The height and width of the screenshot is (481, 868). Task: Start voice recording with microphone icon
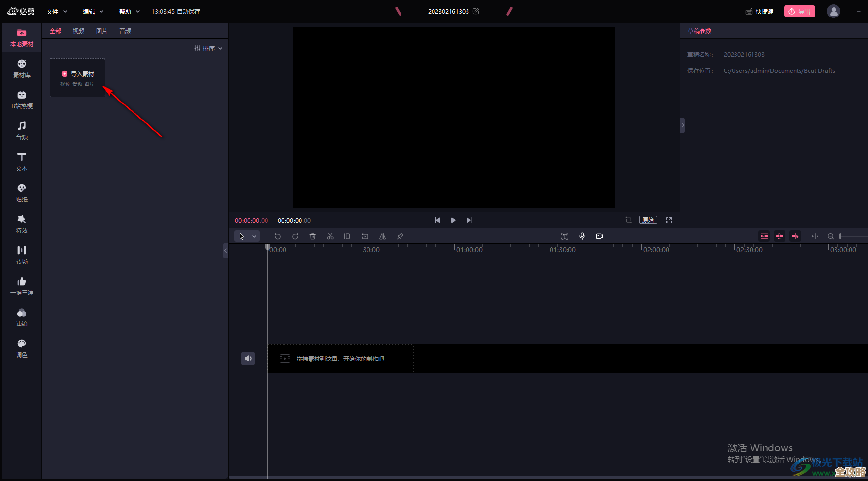582,236
